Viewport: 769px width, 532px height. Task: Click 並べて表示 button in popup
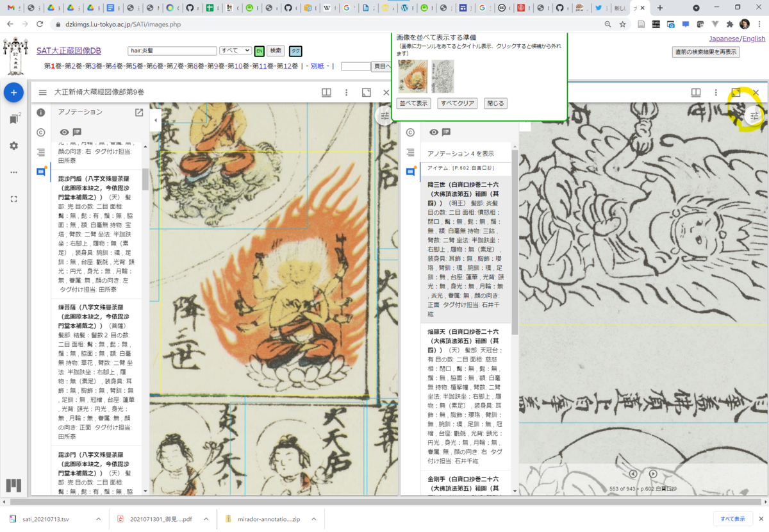(x=413, y=103)
